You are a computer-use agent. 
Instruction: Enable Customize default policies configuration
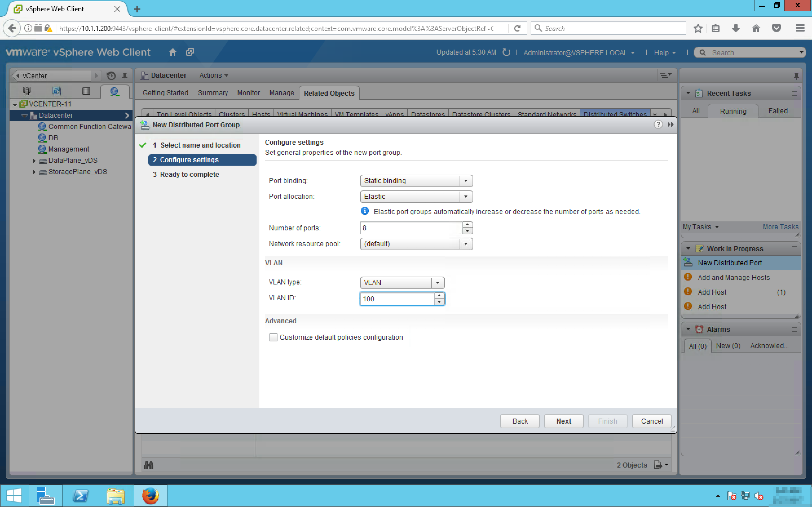pos(273,337)
